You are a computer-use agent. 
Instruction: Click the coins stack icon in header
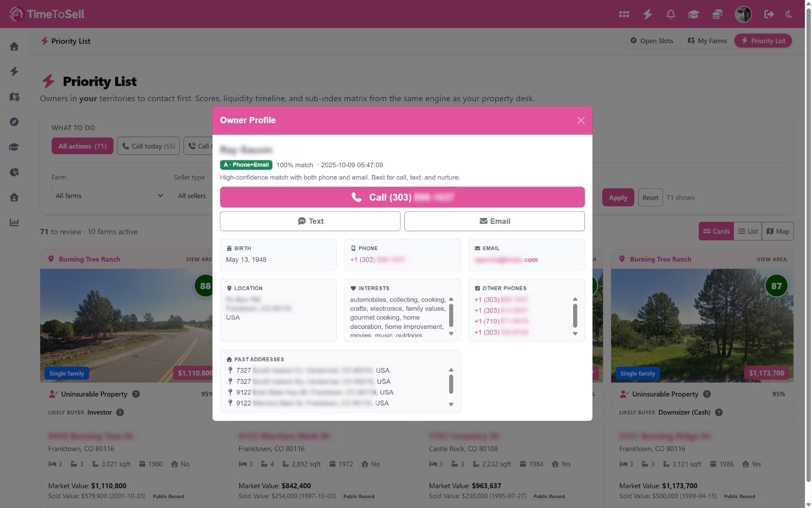click(x=717, y=14)
